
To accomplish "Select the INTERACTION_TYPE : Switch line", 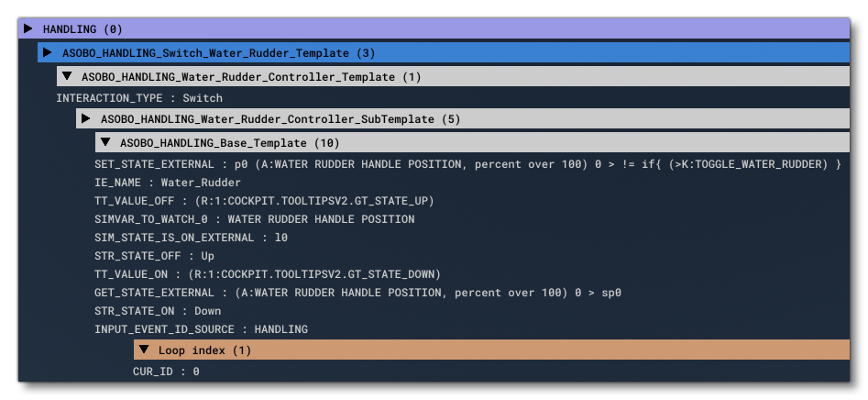I will [x=139, y=98].
